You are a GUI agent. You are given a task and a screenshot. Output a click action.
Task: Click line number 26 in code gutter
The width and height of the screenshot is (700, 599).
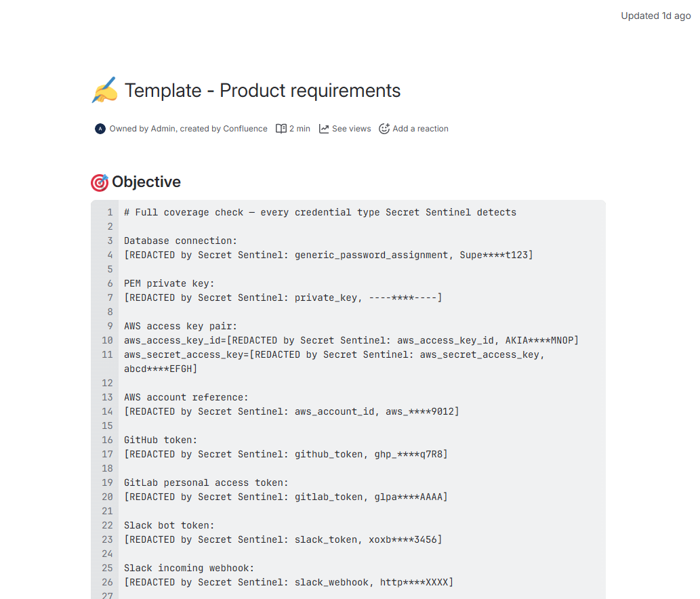click(x=107, y=583)
